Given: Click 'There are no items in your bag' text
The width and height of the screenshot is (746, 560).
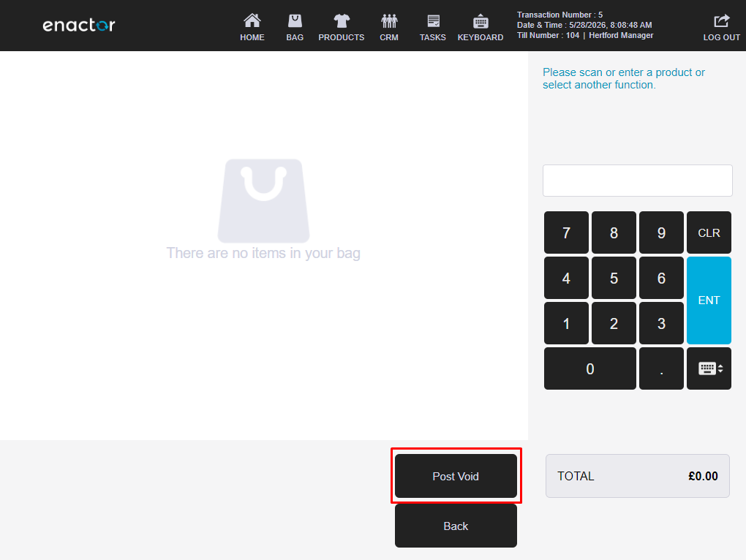Looking at the screenshot, I should 263,253.
